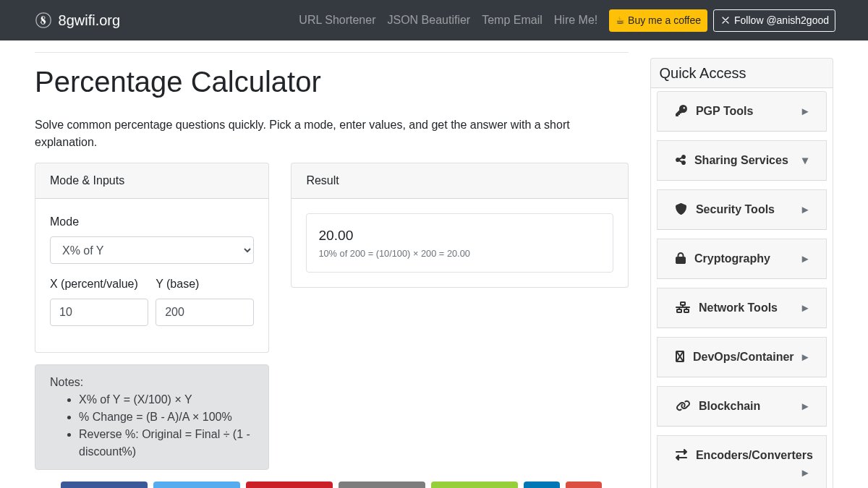868x488 pixels.
Task: Open the Mode selection dropdown
Action: [152, 250]
